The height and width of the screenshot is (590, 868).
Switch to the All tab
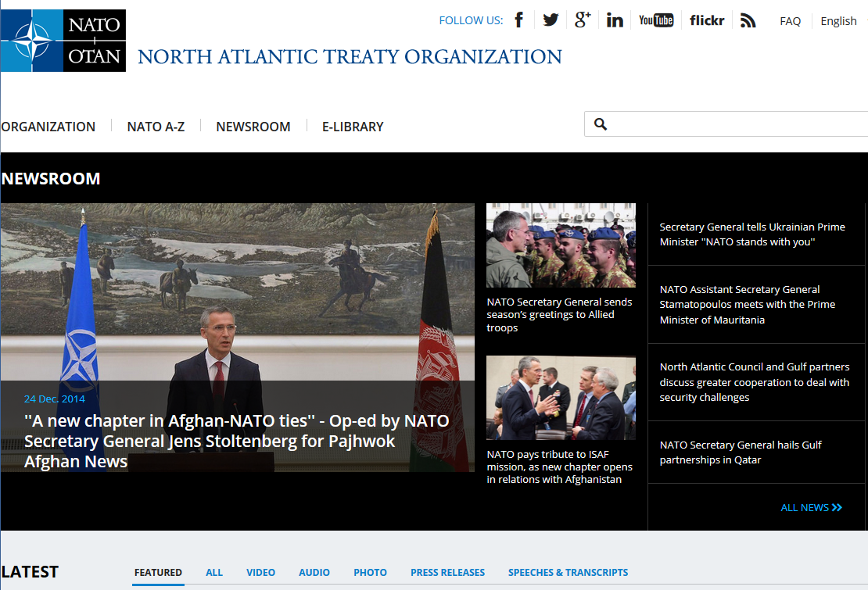pyautogui.click(x=214, y=572)
